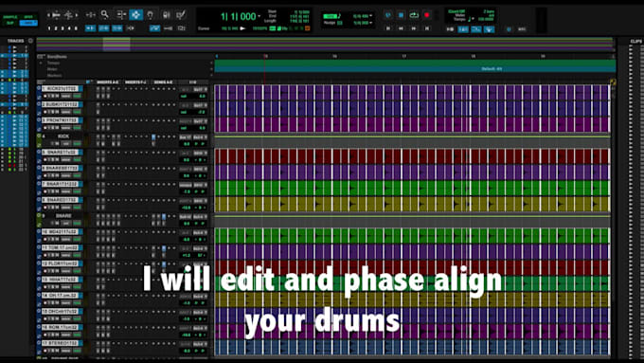The width and height of the screenshot is (644, 363).
Task: Click the Go to End transport button
Action: [x=427, y=28]
